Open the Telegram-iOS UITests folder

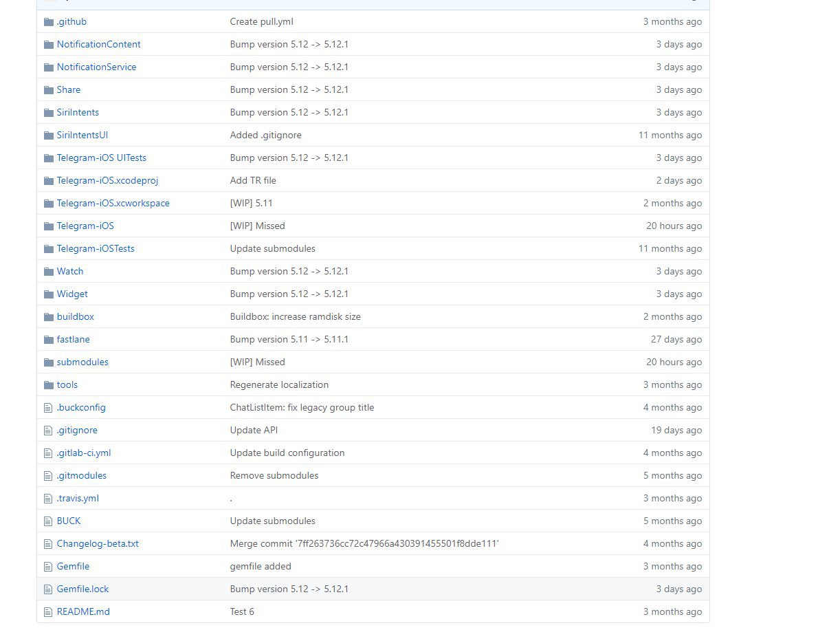point(101,158)
